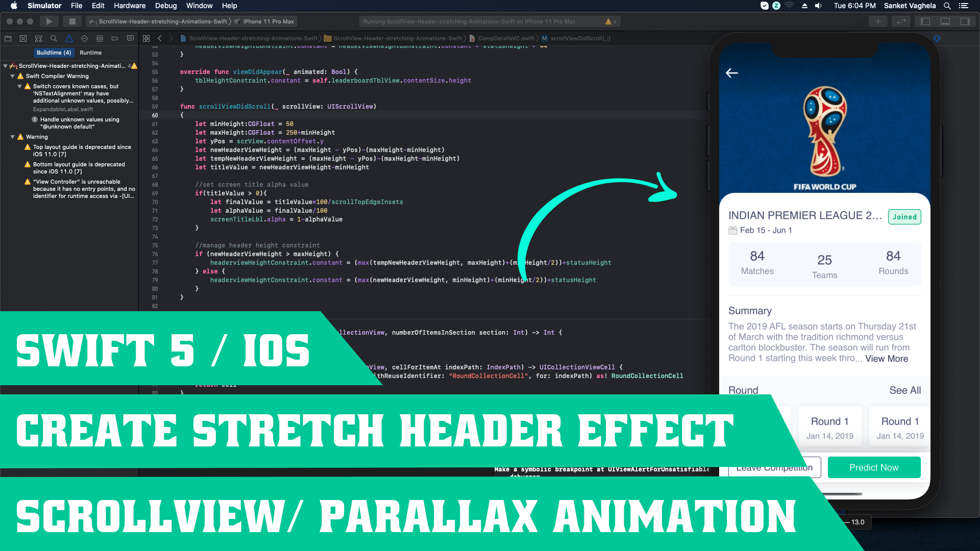Click the eject icon in the menu bar

804,6
